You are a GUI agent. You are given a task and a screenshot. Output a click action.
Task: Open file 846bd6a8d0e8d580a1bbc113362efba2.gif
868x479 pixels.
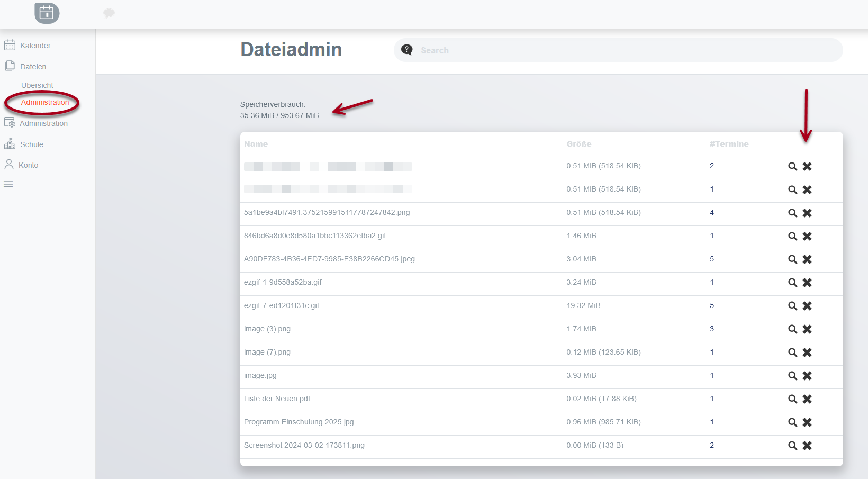tap(315, 236)
